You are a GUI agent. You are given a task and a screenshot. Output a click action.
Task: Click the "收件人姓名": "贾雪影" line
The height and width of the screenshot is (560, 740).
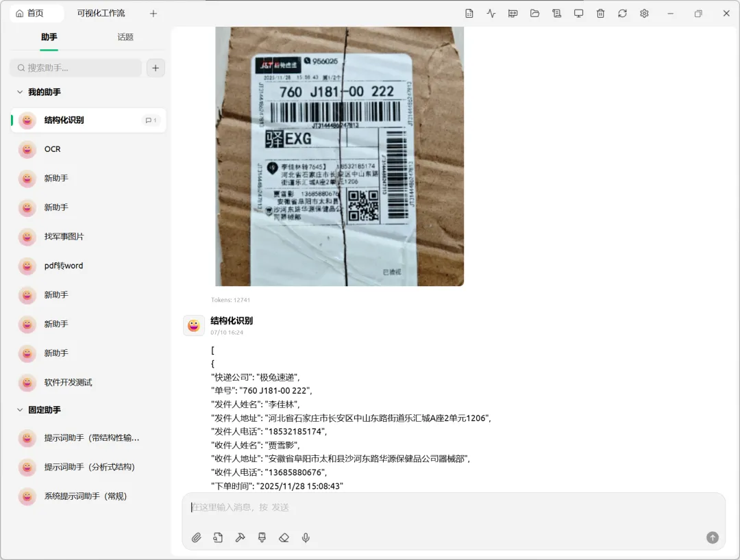coord(256,445)
